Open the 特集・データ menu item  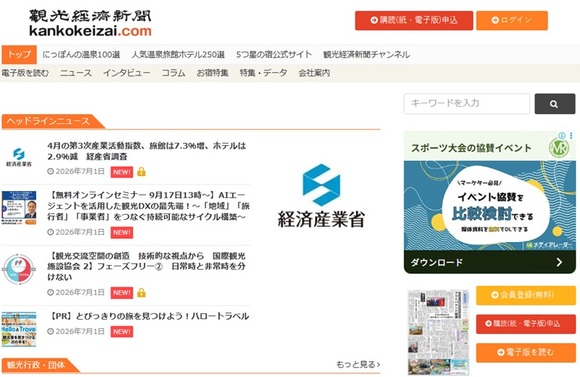263,73
